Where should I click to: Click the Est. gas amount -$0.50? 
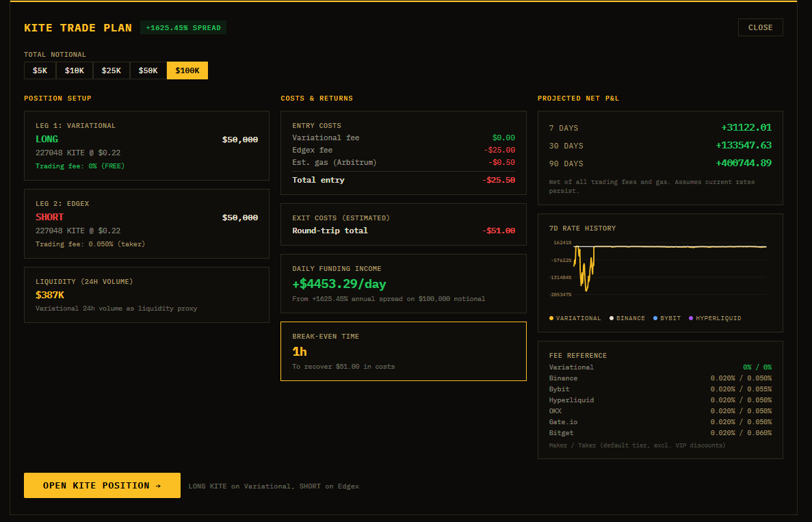coord(502,163)
